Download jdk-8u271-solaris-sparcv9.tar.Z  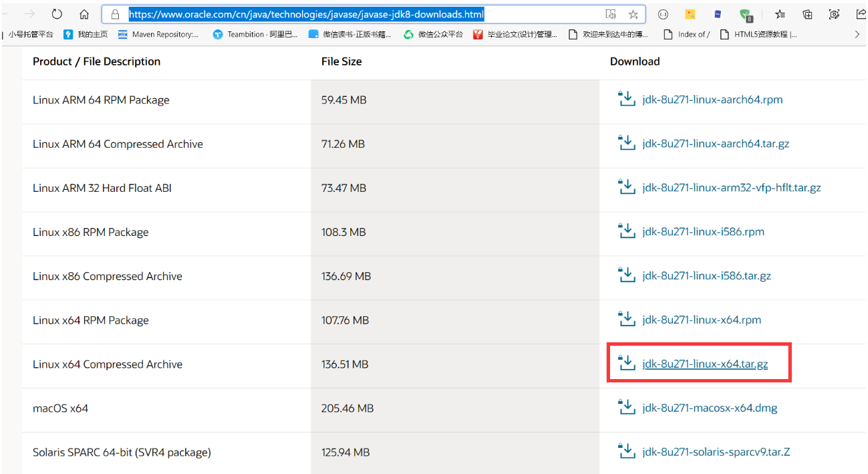point(716,452)
